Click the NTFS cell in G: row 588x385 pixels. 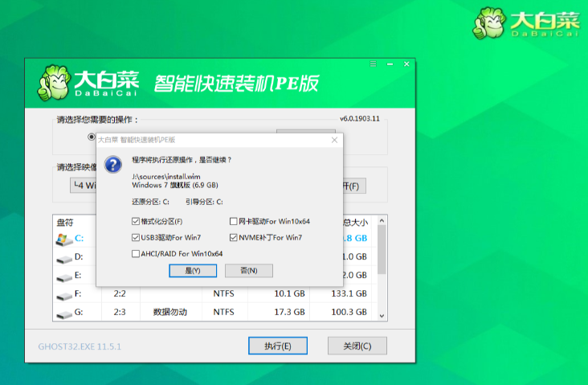tap(224, 312)
